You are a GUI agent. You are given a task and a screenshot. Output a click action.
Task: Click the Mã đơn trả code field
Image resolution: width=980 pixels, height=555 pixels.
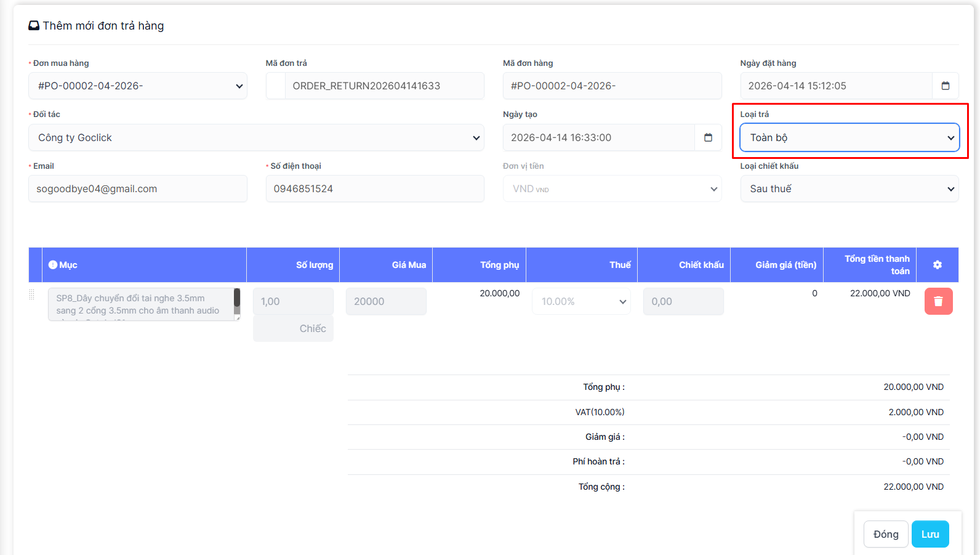tap(384, 86)
